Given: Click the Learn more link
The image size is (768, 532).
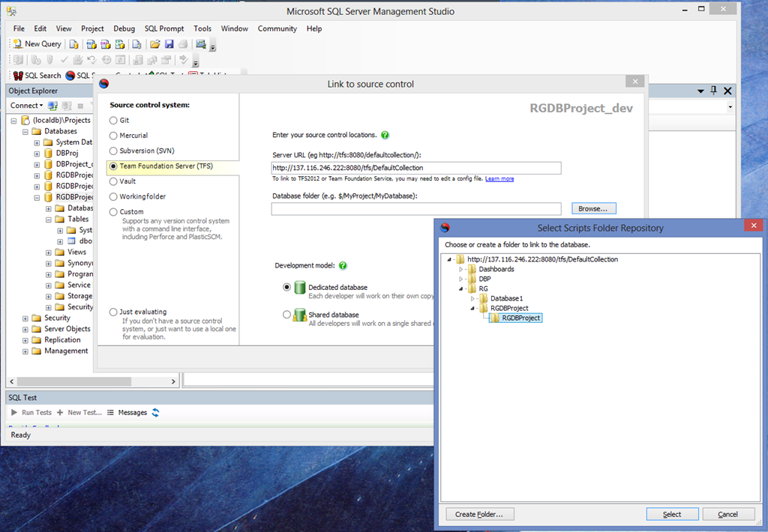Looking at the screenshot, I should [x=499, y=179].
